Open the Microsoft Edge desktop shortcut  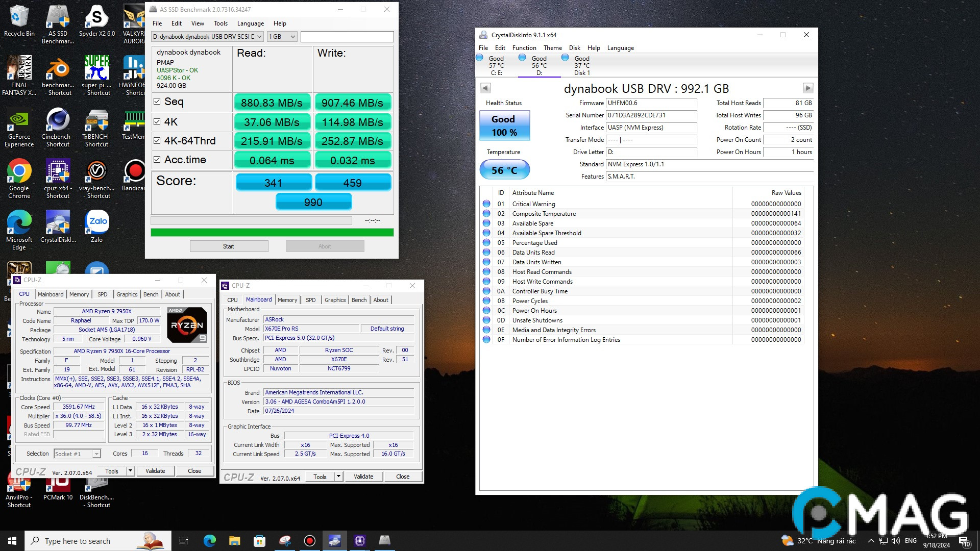(19, 223)
